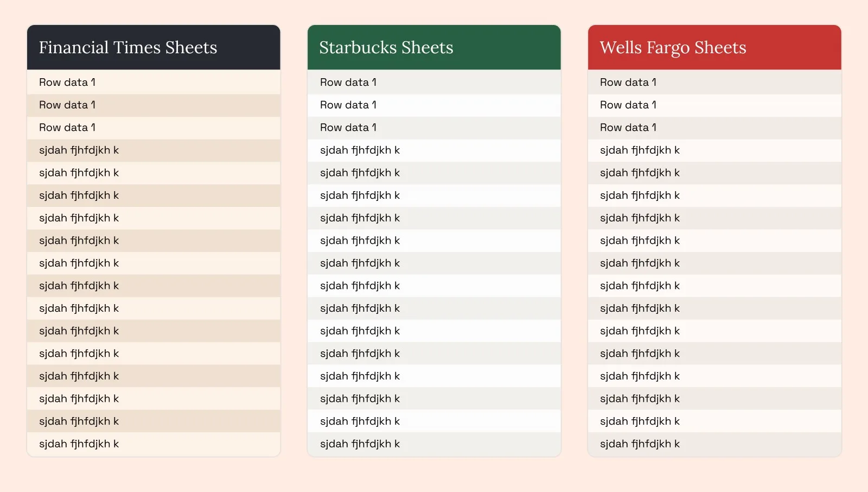Click the Starbucks Sheets green header
This screenshot has height=492, width=868.
pos(434,48)
